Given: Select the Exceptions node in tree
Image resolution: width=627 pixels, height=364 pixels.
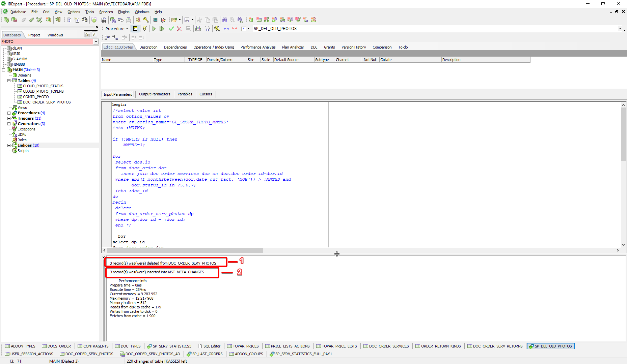Looking at the screenshot, I should click(26, 129).
